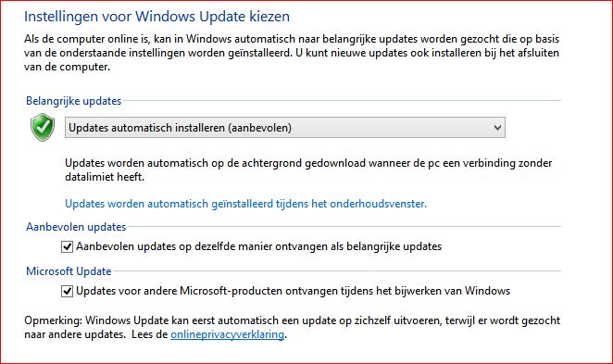613x364 pixels.
Task: Click the intro paragraph starting 'Als de computer online is'
Action: pos(292,53)
